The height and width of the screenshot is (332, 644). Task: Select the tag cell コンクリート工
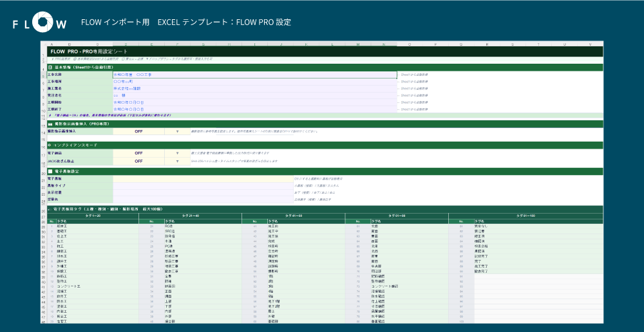pos(97,286)
